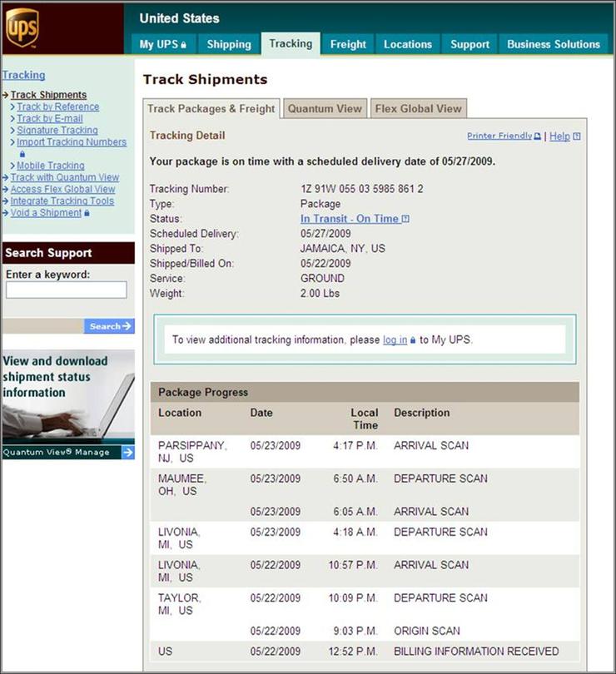Open the Help link
Viewport: 616px width, 674px height.
pos(559,136)
